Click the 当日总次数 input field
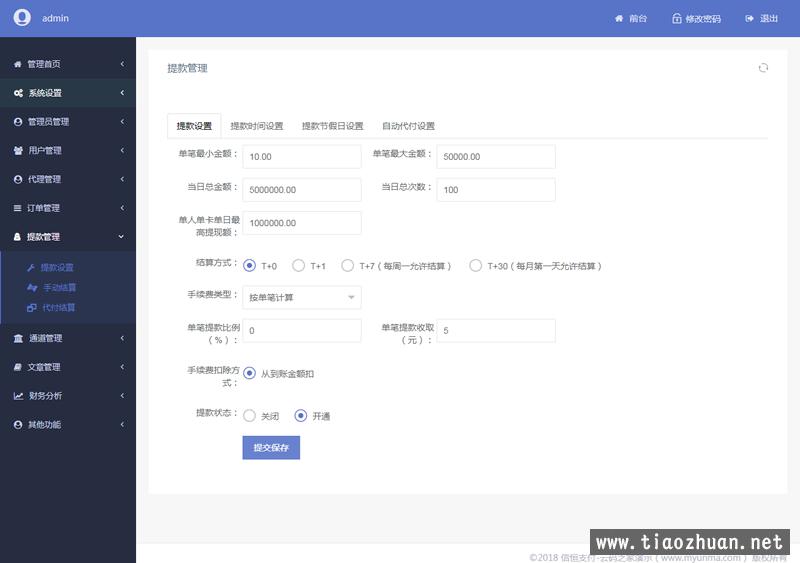This screenshot has width=800, height=563. pos(495,190)
